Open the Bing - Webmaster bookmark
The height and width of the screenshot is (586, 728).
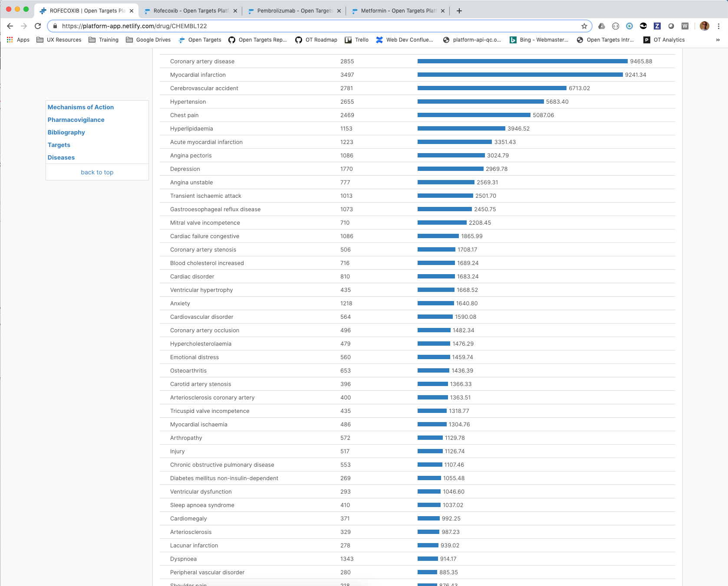539,39
